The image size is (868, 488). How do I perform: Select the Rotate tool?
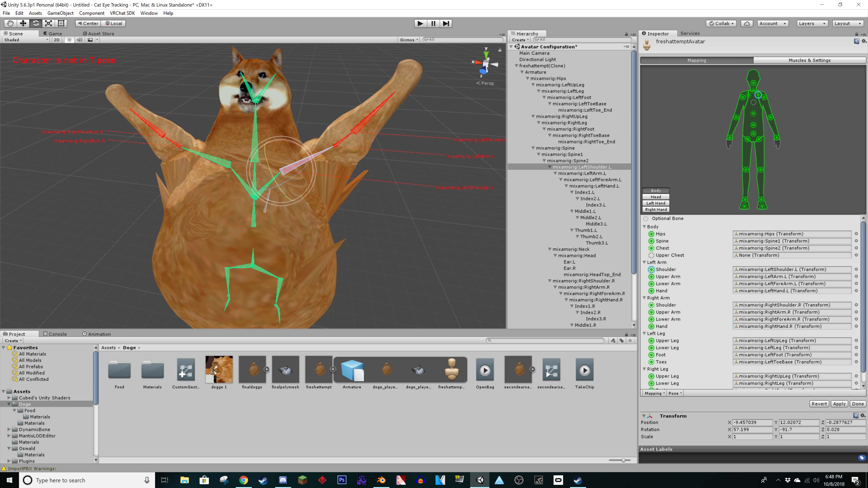[36, 23]
